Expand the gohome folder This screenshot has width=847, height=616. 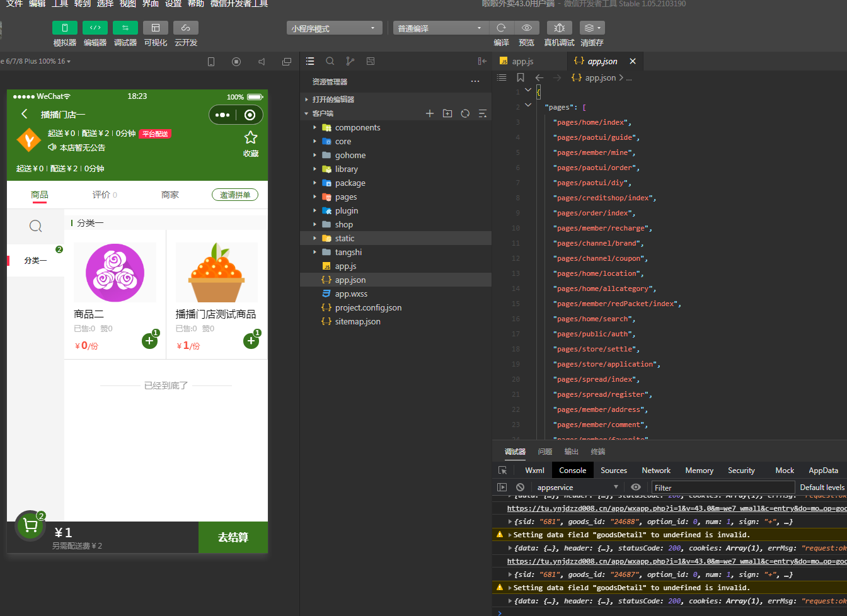[x=396, y=155]
